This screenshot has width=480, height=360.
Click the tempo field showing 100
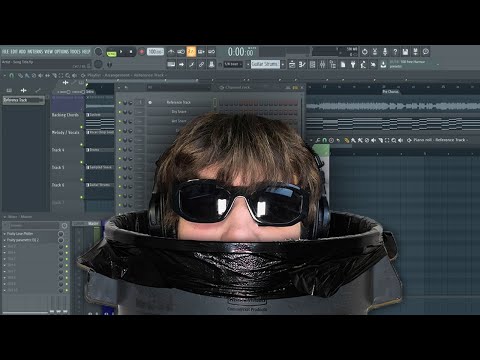tap(155, 52)
